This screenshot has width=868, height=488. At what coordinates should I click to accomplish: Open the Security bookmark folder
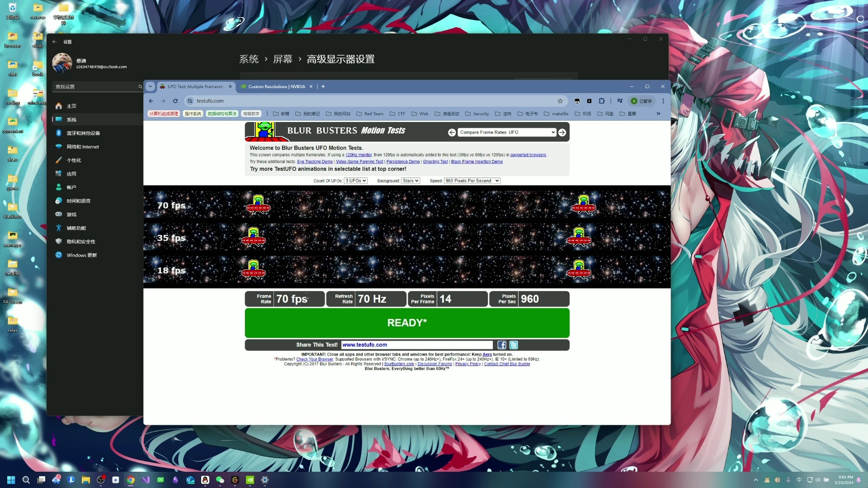point(477,113)
